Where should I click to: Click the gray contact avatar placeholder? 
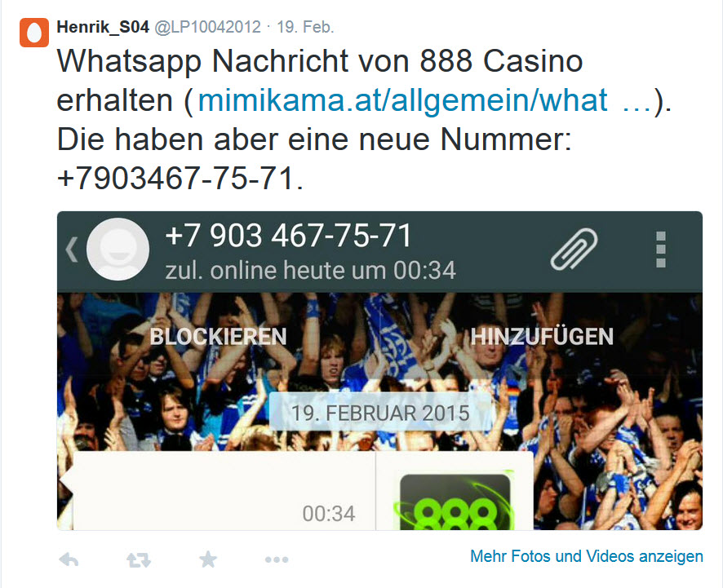click(118, 250)
